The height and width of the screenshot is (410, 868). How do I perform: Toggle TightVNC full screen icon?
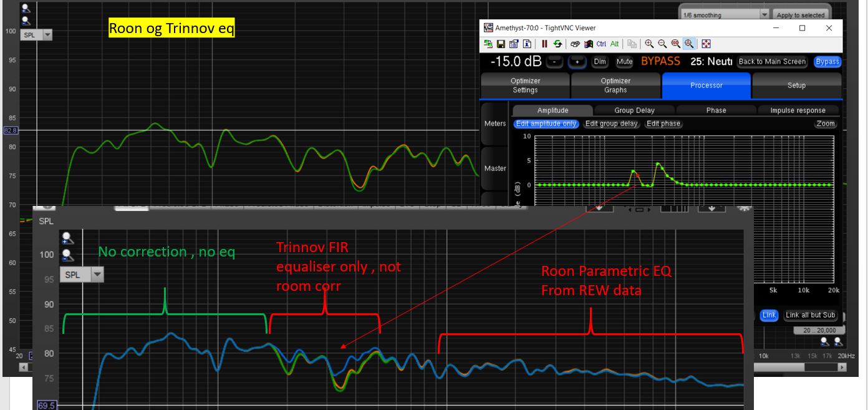point(706,44)
